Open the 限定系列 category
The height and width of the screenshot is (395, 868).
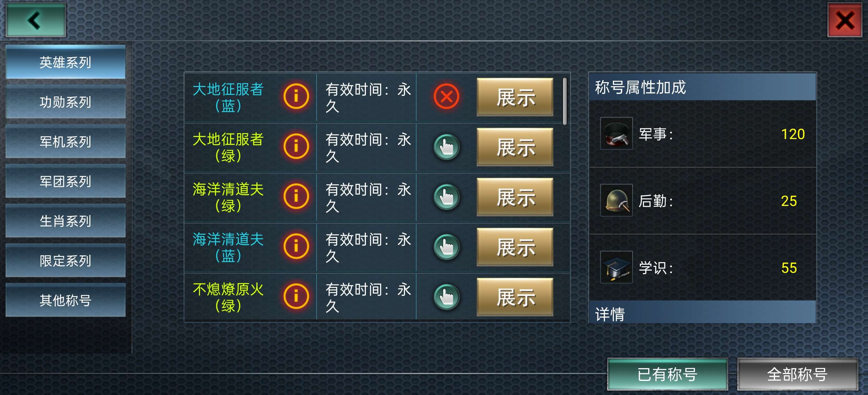pos(65,260)
